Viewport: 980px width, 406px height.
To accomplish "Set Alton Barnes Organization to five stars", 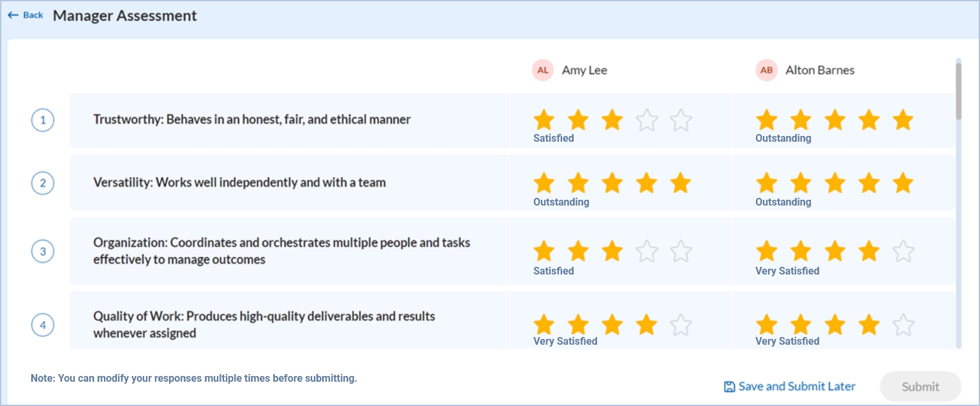I will [x=903, y=252].
